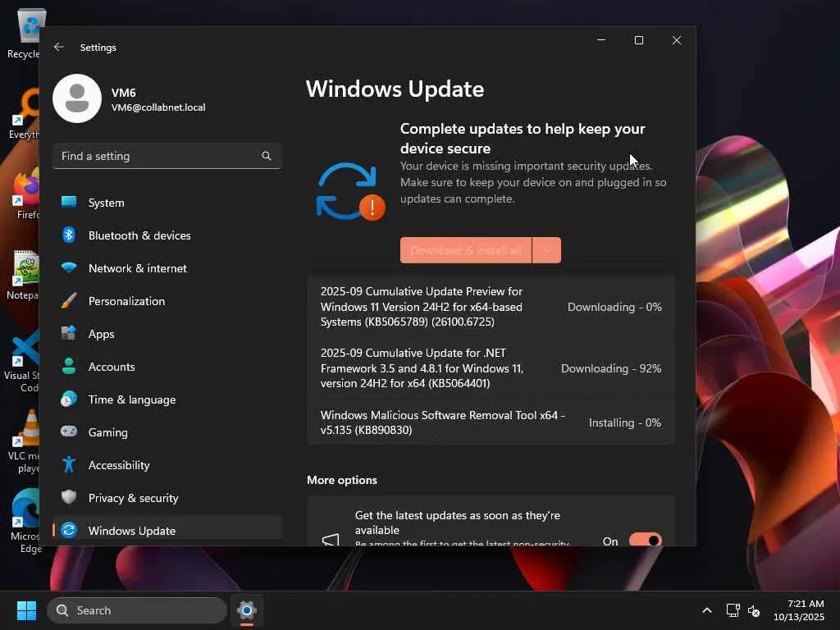This screenshot has height=630, width=840.
Task: Click the Accessibility figure icon
Action: (69, 464)
